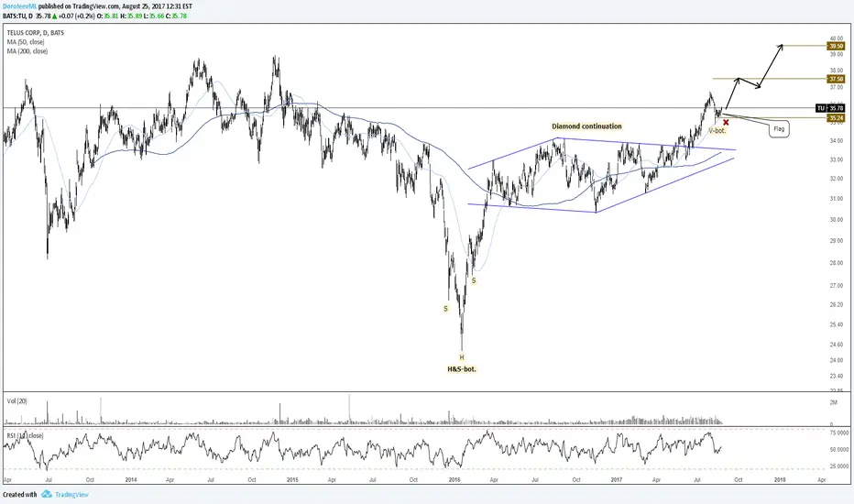The width and height of the screenshot is (854, 504).
Task: Click the 'TELUS CORP, D, BATS' title
Action: (x=36, y=33)
